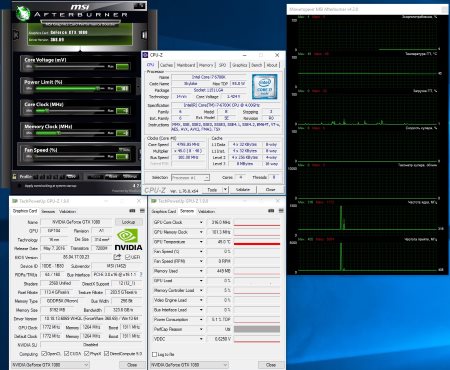Click the Memory Clock value box

click(122, 133)
